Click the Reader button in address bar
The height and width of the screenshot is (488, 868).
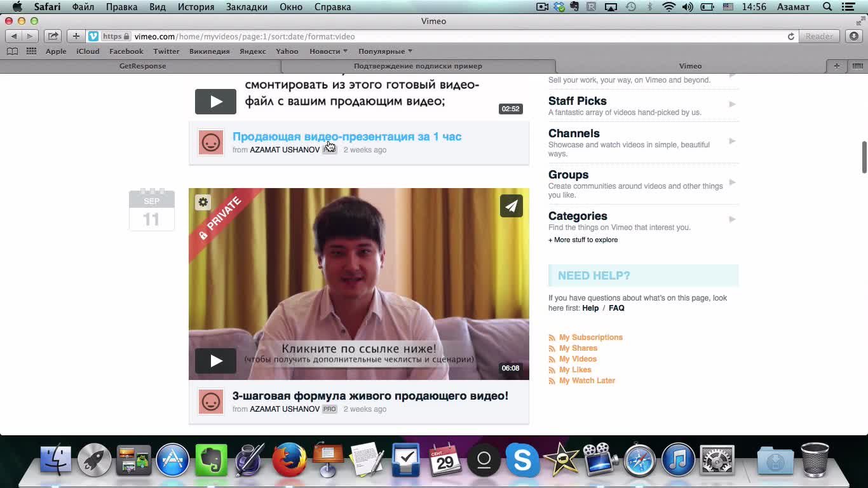(819, 36)
